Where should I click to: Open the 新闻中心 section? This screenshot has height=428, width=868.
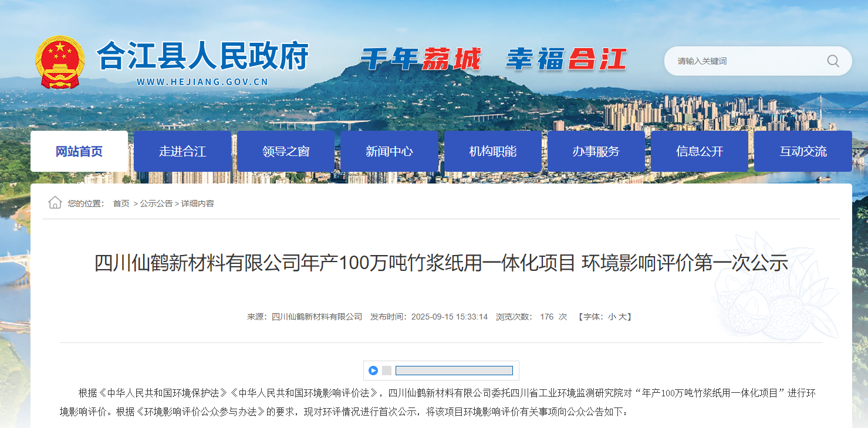coord(389,151)
